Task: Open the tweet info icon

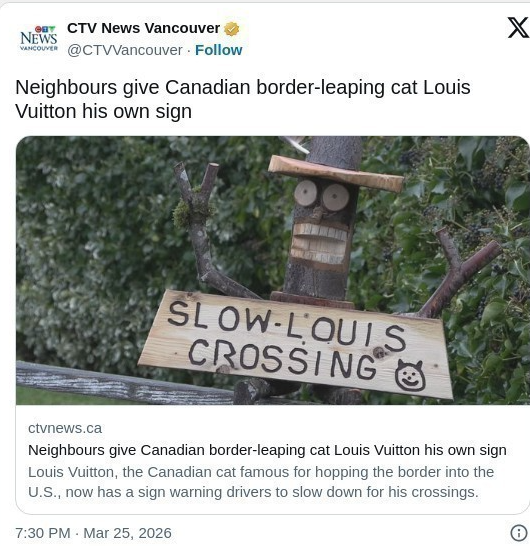Action: point(519,533)
